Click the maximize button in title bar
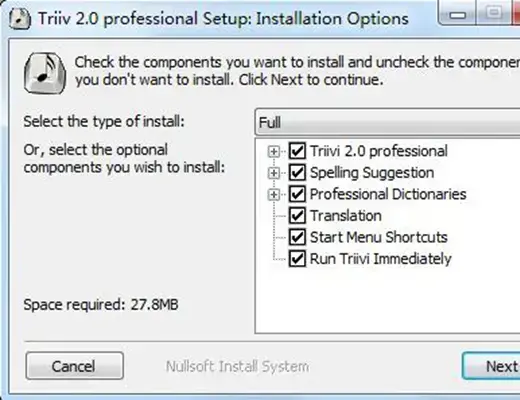The image size is (520, 400). click(494, 13)
